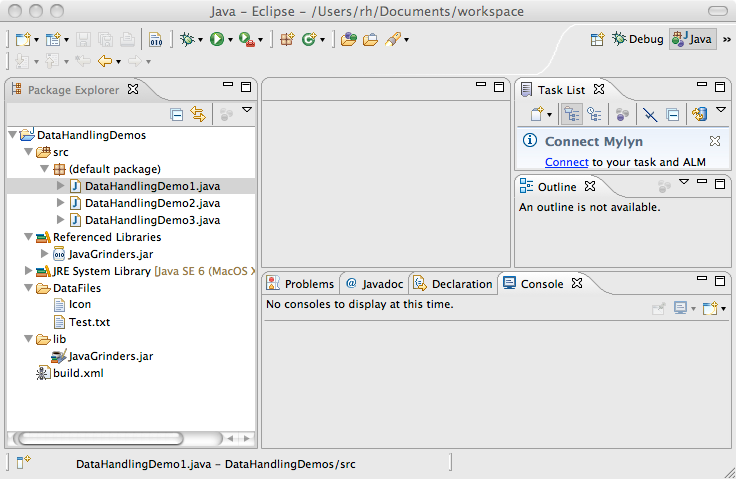Screen dimensions: 736x479
Task: Click the New Task icon in Task List
Action: (x=537, y=114)
